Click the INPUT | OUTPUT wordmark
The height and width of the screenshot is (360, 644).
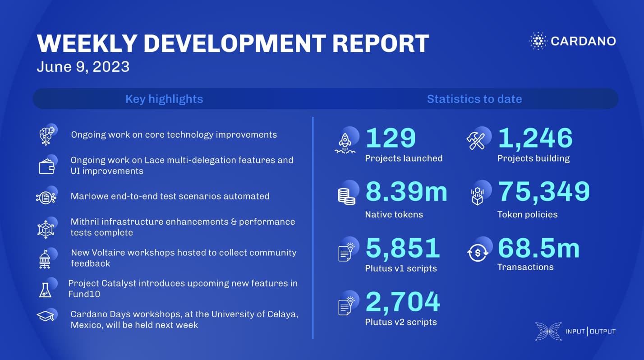pyautogui.click(x=590, y=332)
